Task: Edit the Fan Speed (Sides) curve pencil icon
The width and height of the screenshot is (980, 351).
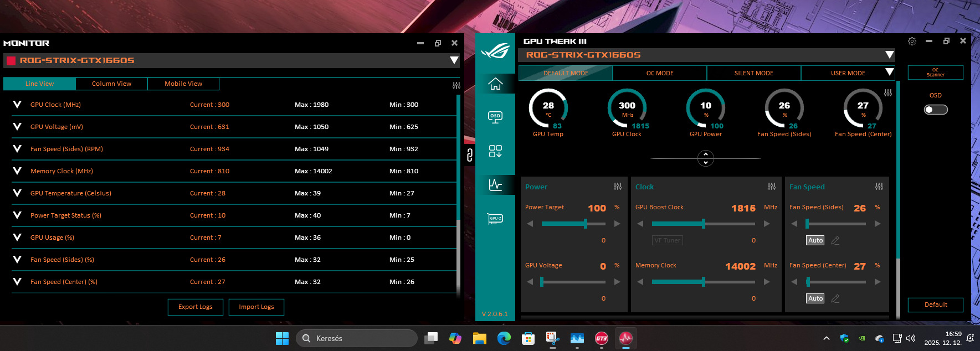Action: pyautogui.click(x=835, y=240)
